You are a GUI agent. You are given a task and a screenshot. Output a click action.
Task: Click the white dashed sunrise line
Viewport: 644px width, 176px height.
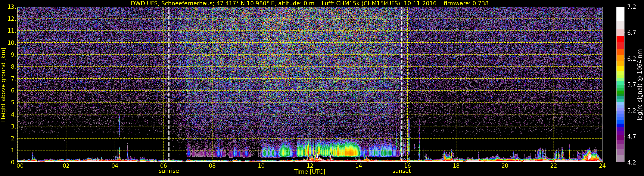click(169, 84)
